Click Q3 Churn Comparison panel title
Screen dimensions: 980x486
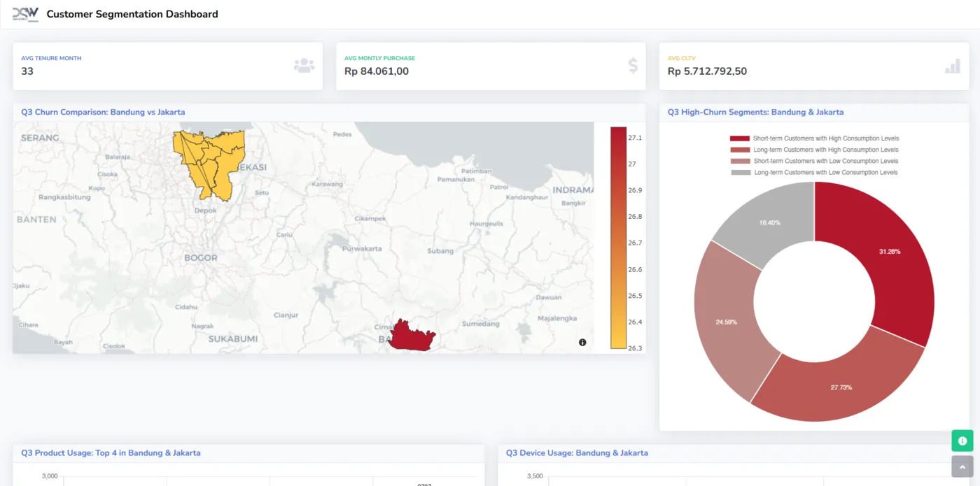point(103,112)
